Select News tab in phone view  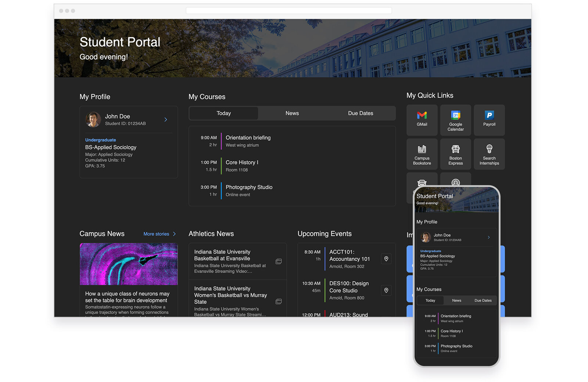pyautogui.click(x=456, y=300)
